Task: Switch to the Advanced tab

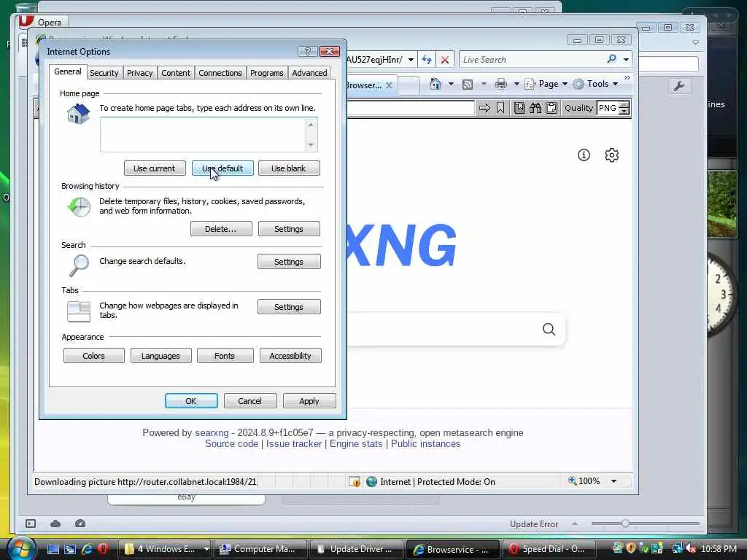Action: click(309, 73)
